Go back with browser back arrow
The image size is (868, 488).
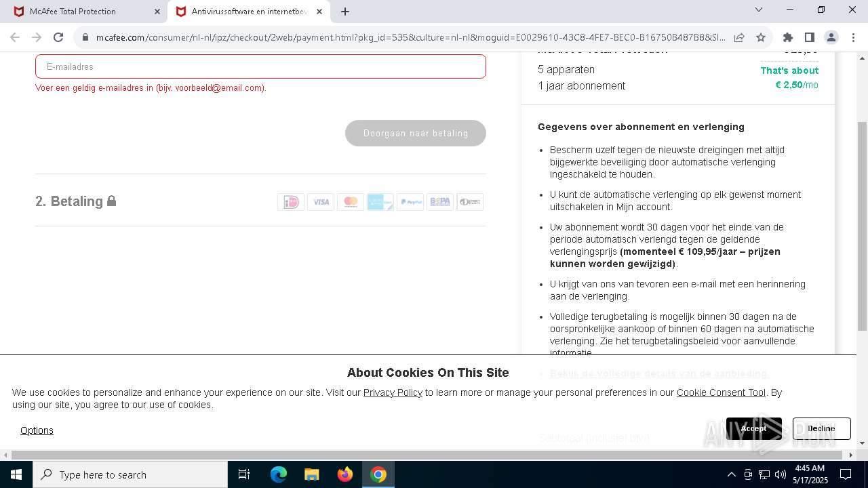tap(15, 37)
